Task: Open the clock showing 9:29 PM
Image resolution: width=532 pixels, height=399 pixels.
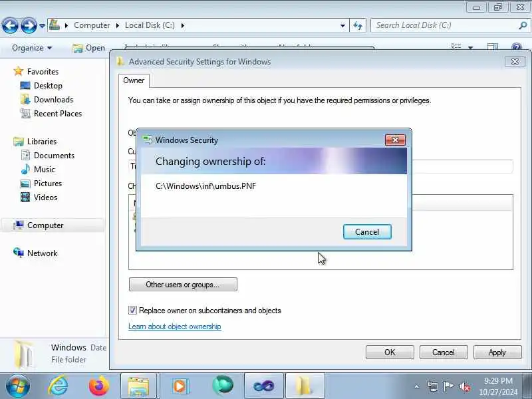Action: tap(498, 386)
